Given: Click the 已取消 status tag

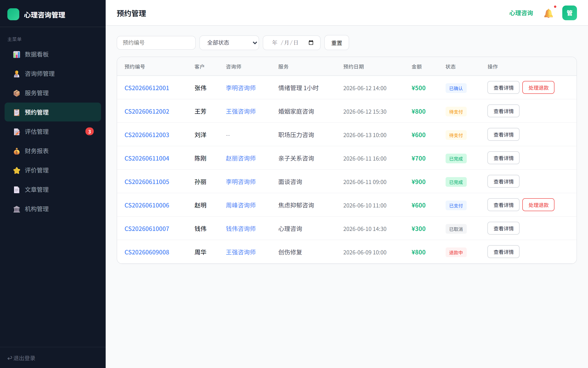Looking at the screenshot, I should coord(456,229).
